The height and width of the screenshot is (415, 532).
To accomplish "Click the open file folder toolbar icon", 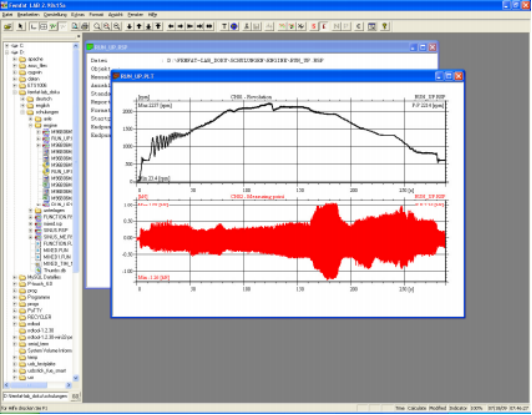I will [8, 26].
